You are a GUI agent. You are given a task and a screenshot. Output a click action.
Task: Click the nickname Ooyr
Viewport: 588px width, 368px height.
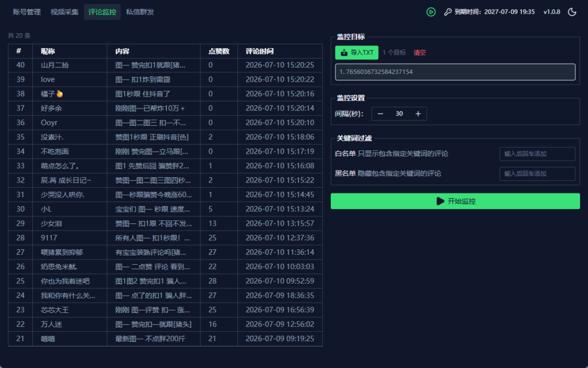[x=49, y=123]
